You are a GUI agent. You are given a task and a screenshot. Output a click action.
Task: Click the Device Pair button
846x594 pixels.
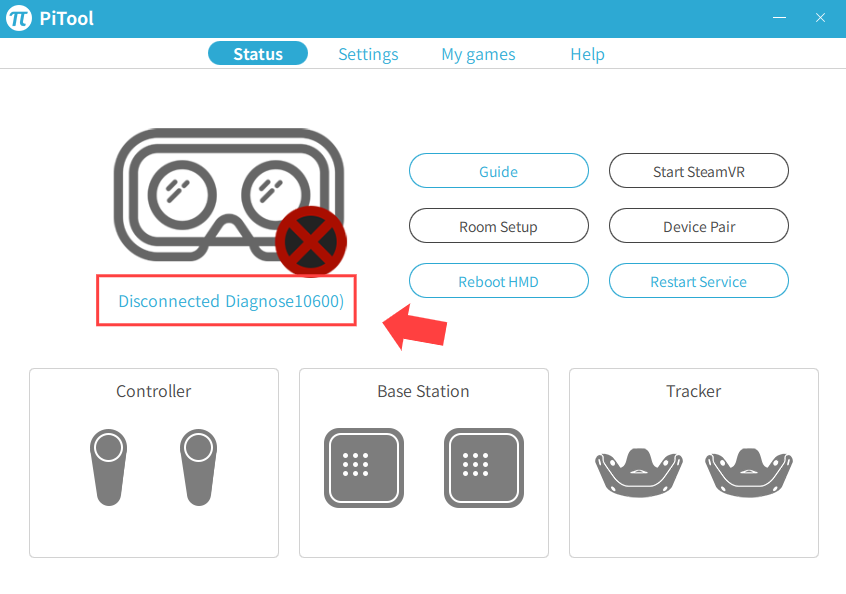(699, 226)
